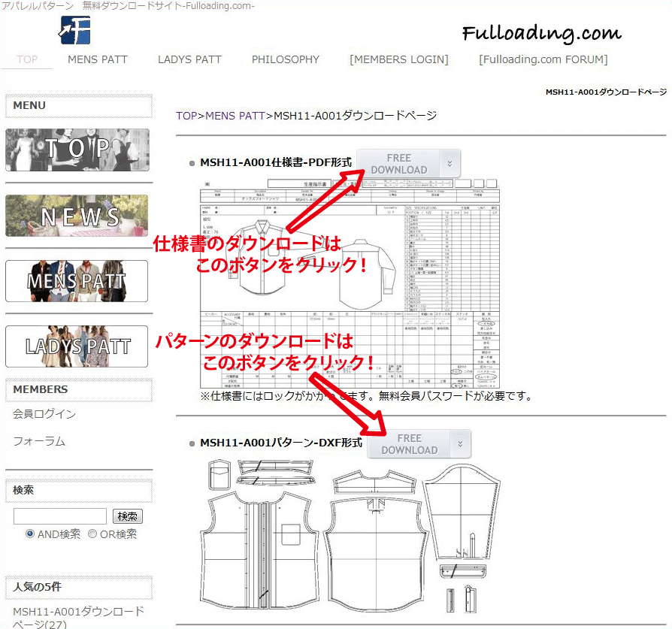Image resolution: width=672 pixels, height=629 pixels.
Task: Open the TOP navigation menu item
Action: click(27, 59)
